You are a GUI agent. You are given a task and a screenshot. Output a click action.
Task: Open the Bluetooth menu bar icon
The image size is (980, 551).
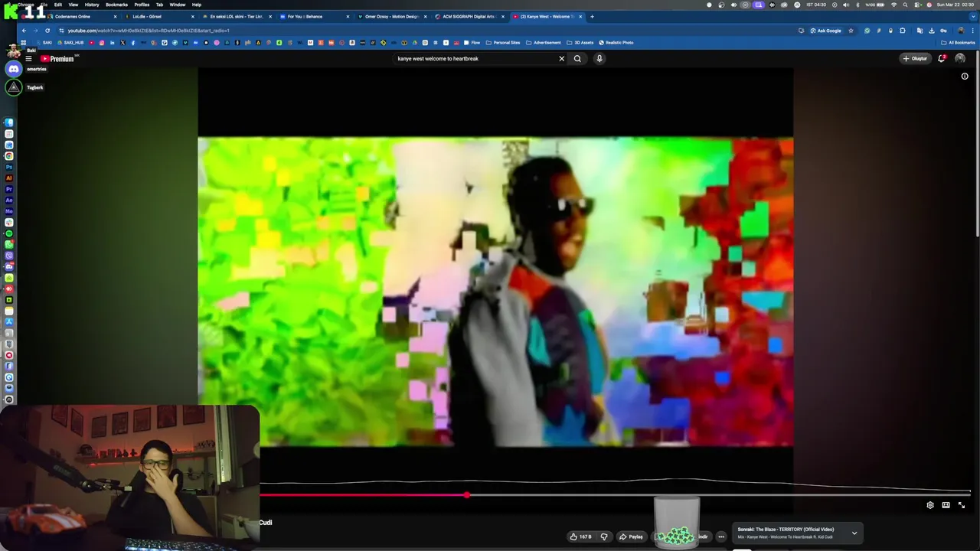tap(857, 5)
